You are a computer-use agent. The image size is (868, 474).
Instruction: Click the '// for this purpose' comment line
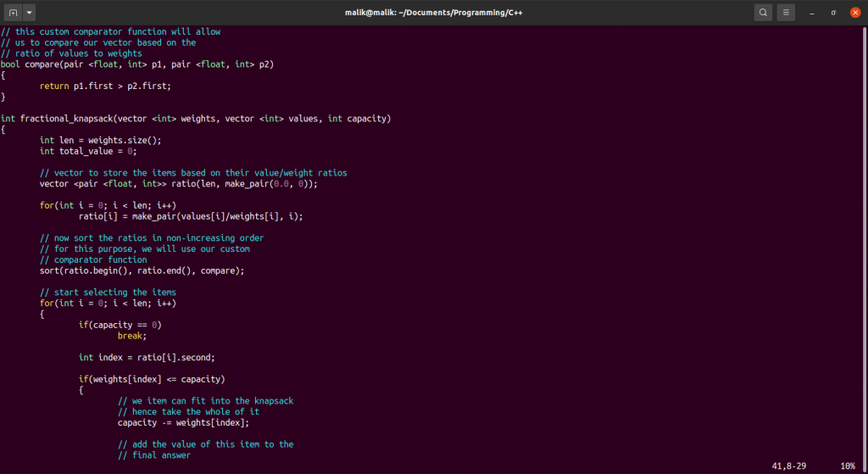(144, 249)
